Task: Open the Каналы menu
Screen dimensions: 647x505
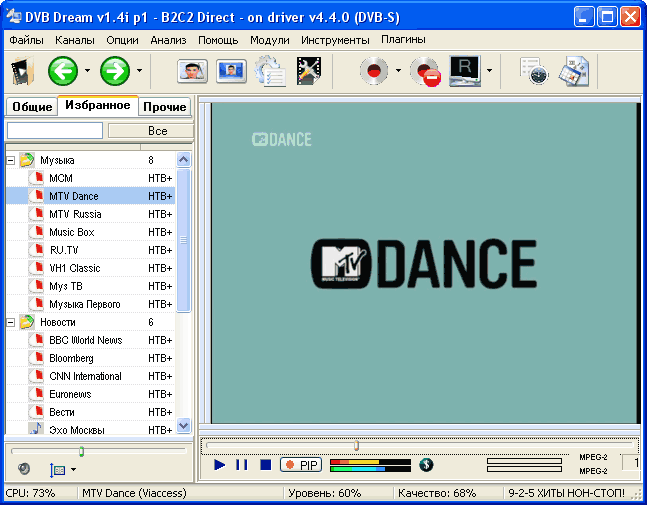Action: 75,40
